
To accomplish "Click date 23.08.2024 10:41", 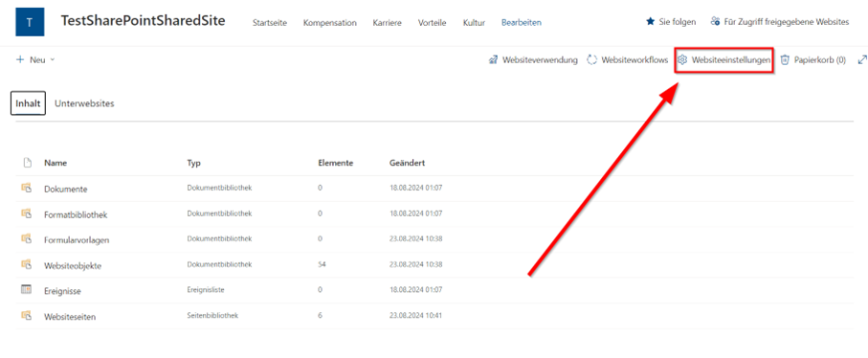I will click(415, 315).
